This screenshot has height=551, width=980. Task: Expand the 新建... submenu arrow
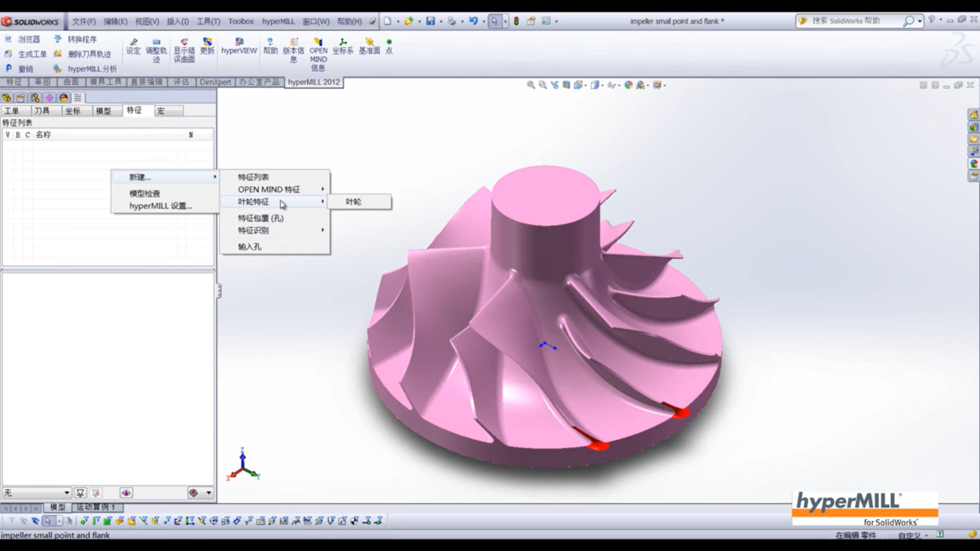[216, 177]
